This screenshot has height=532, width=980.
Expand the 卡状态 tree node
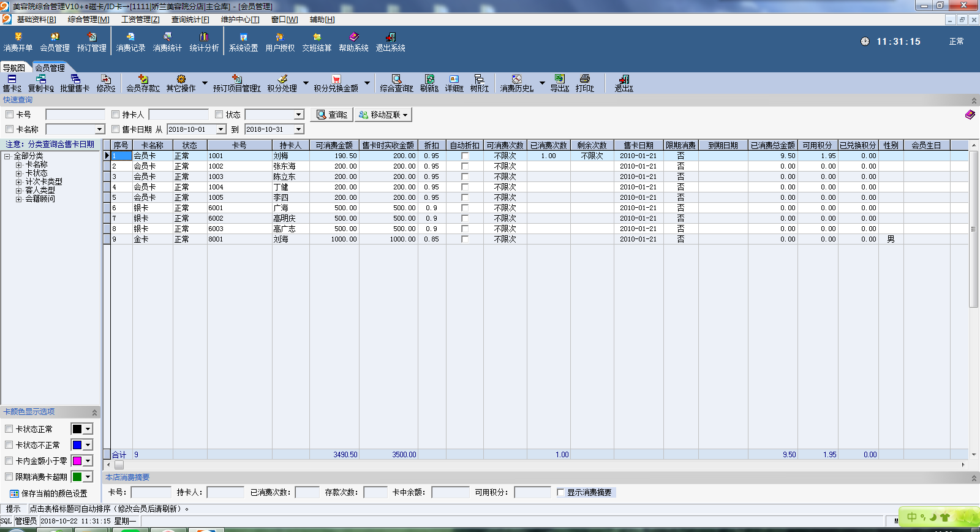tap(18, 173)
